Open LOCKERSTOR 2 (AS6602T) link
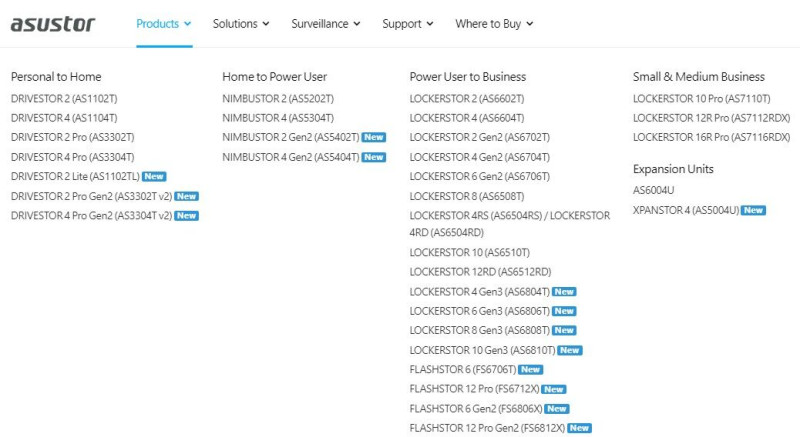The image size is (800, 437). coord(467,98)
